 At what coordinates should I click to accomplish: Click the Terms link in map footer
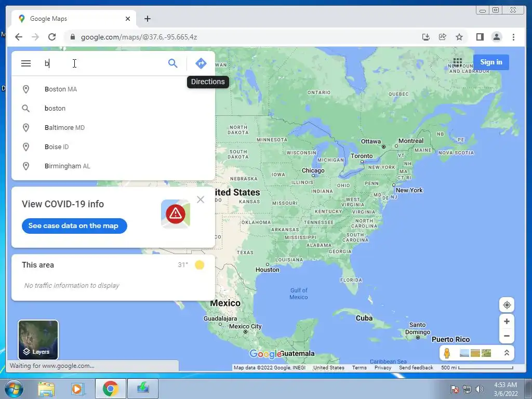[x=359, y=367]
